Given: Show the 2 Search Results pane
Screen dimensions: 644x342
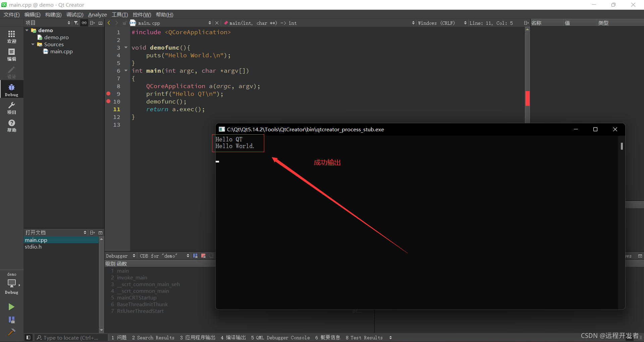Looking at the screenshot, I should tap(153, 338).
